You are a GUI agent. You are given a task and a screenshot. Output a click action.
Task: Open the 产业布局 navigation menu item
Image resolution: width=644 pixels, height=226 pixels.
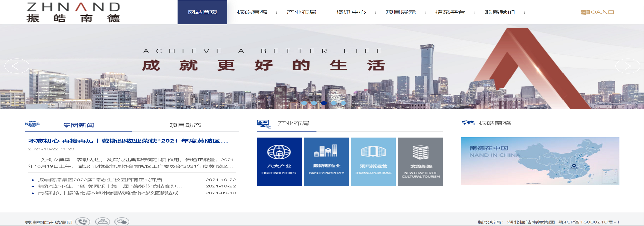tap(302, 12)
